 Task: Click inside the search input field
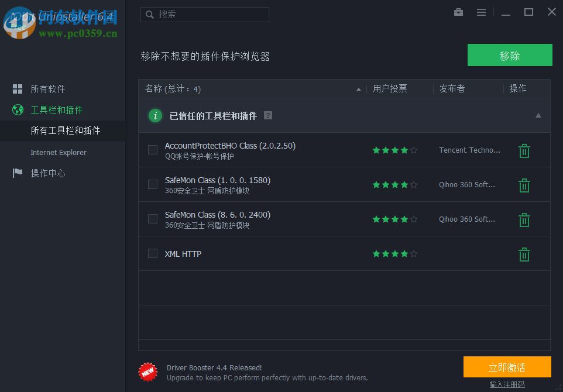[x=205, y=14]
